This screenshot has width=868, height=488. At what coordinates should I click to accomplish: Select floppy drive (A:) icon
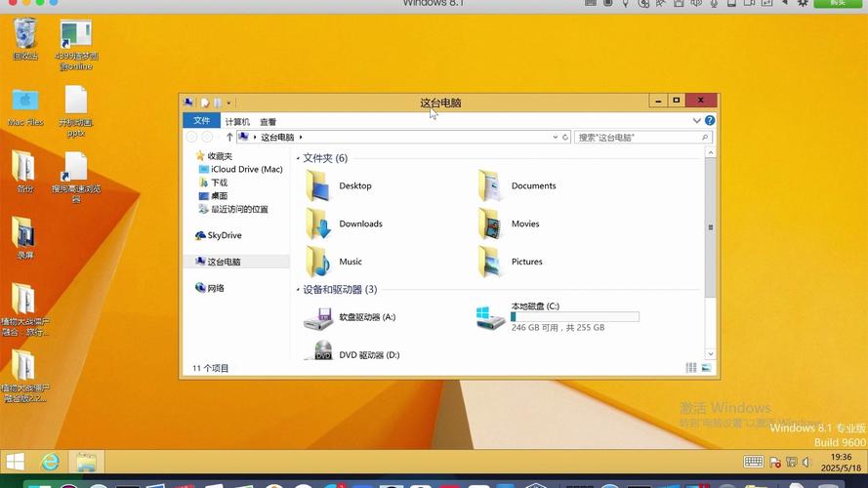point(318,317)
